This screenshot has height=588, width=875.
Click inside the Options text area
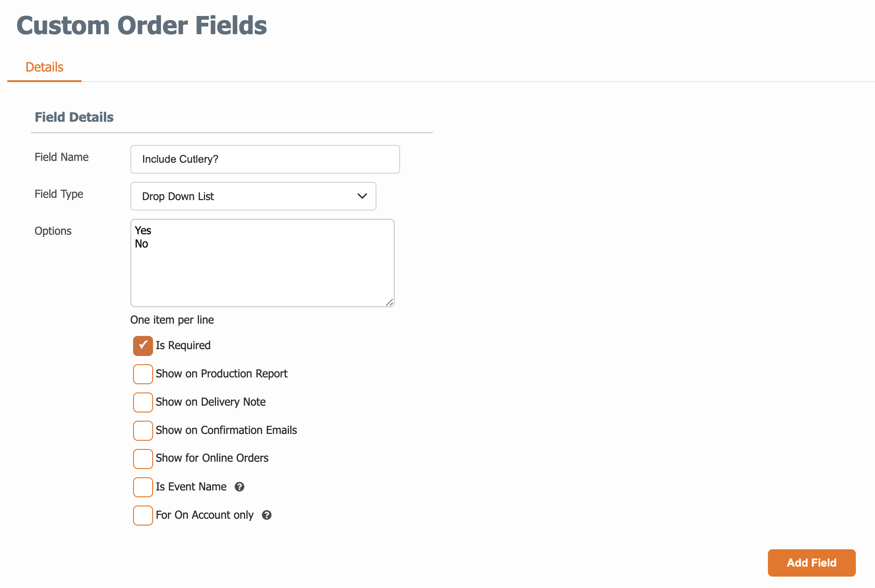pos(262,263)
